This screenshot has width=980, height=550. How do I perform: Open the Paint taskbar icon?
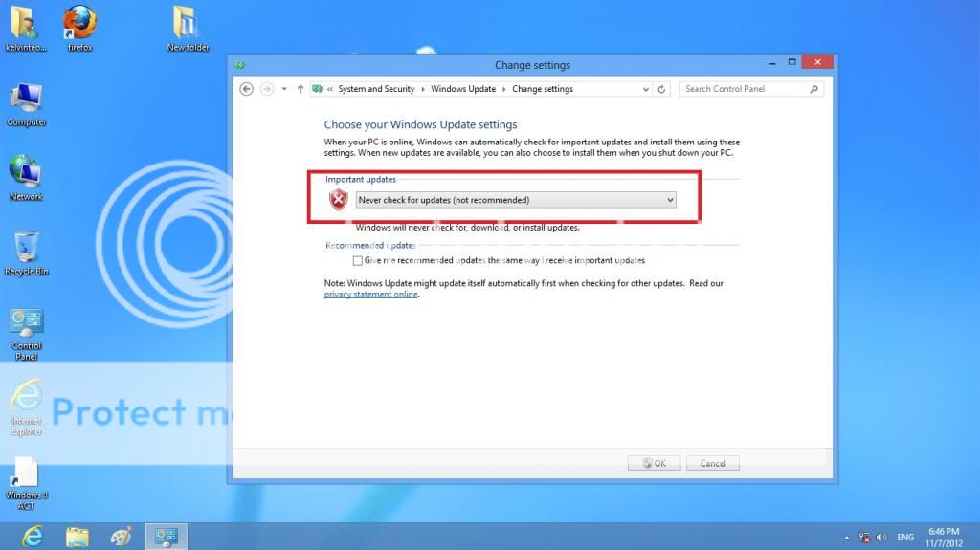tap(121, 536)
